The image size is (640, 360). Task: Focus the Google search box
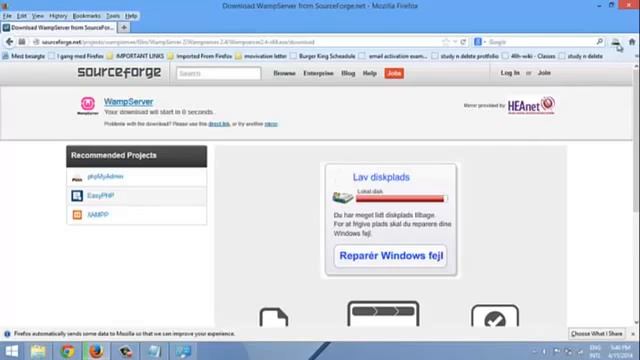(541, 42)
